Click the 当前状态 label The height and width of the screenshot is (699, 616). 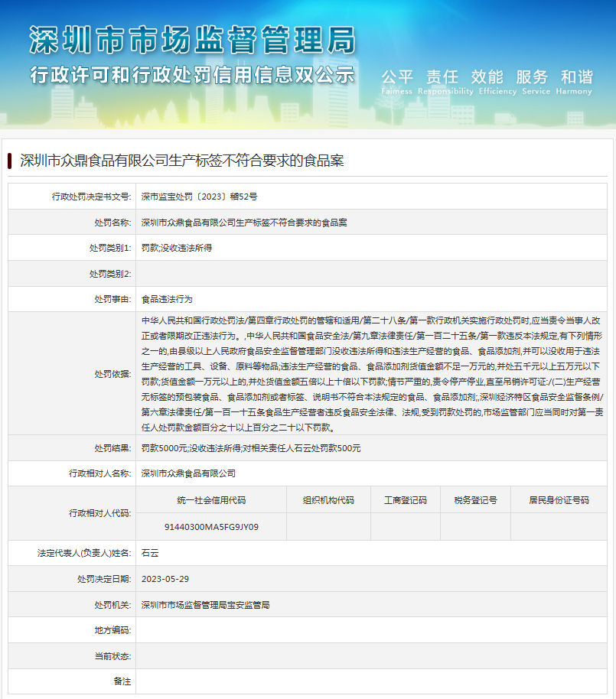[112, 656]
